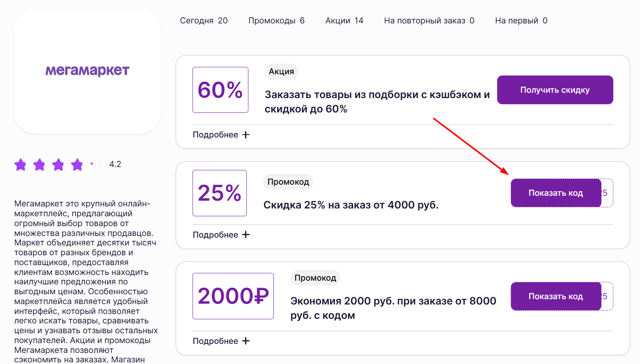
Task: Click the first filled purple star
Action: [x=21, y=165]
